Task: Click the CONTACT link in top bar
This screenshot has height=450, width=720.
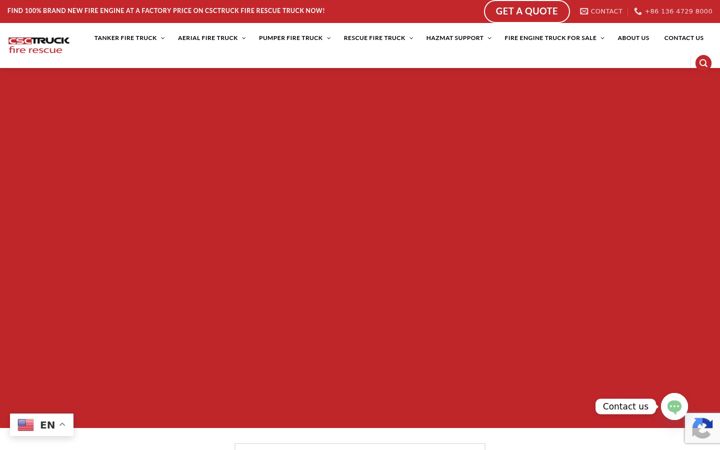Action: (x=606, y=11)
